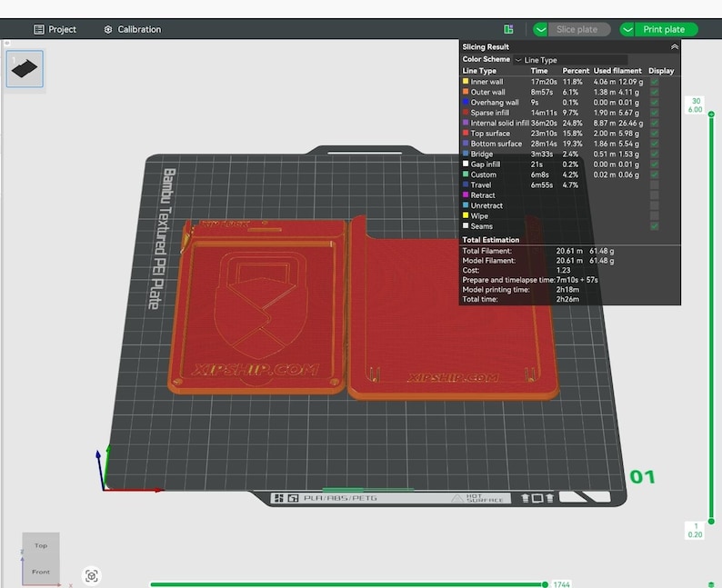Click the eye icon above plate thumbnail
This screenshot has width=722, height=588.
[x=7, y=44]
